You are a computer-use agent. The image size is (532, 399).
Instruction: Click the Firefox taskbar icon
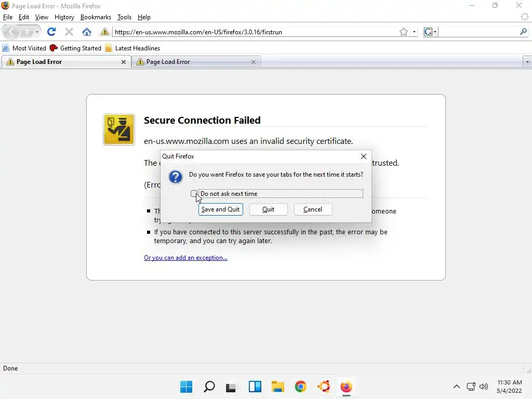[x=346, y=387]
